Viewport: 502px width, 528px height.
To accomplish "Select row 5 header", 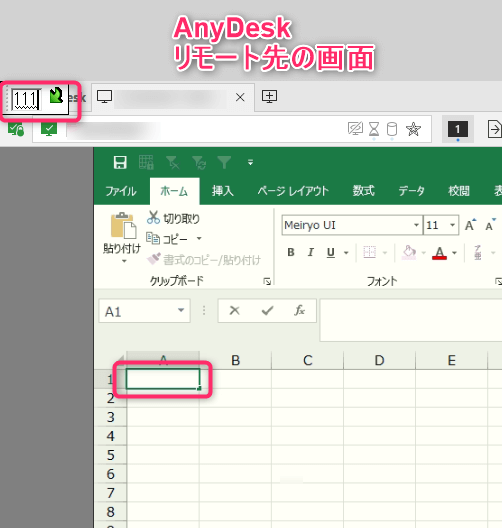I will (110, 455).
